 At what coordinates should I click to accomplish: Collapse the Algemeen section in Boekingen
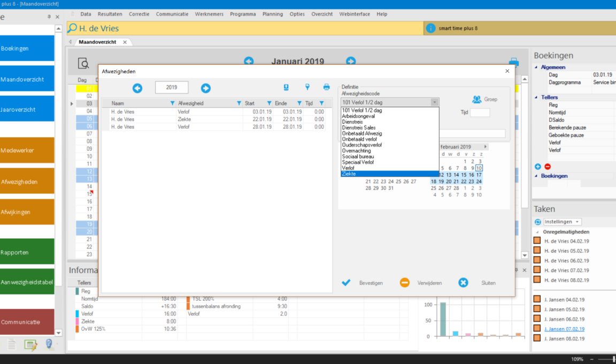(x=537, y=67)
